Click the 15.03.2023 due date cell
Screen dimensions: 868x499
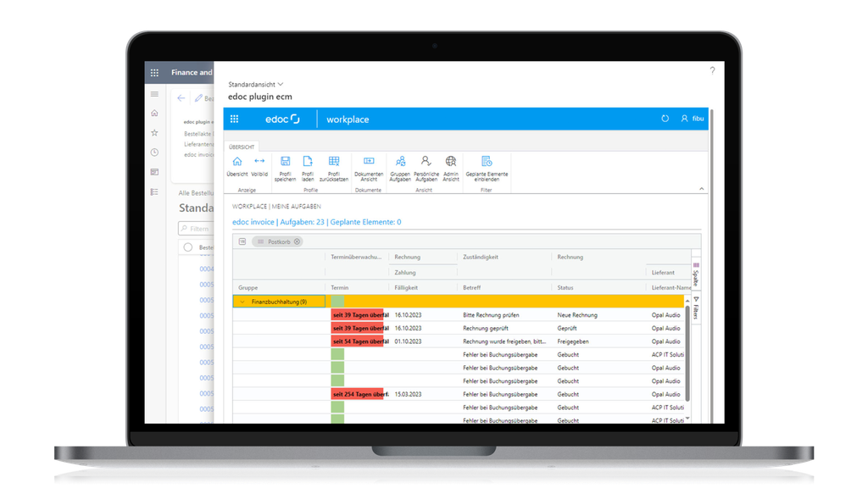pos(408,395)
